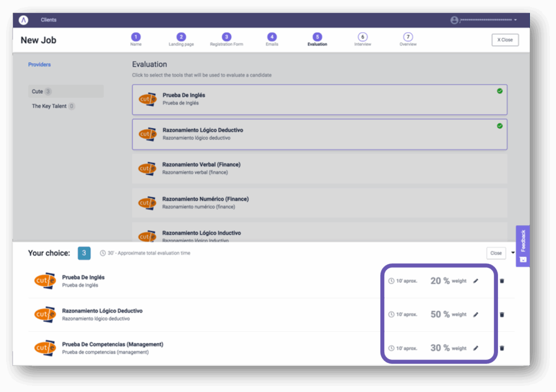The width and height of the screenshot is (556, 392).
Task: Go to step 4 Emails
Action: coord(272,39)
